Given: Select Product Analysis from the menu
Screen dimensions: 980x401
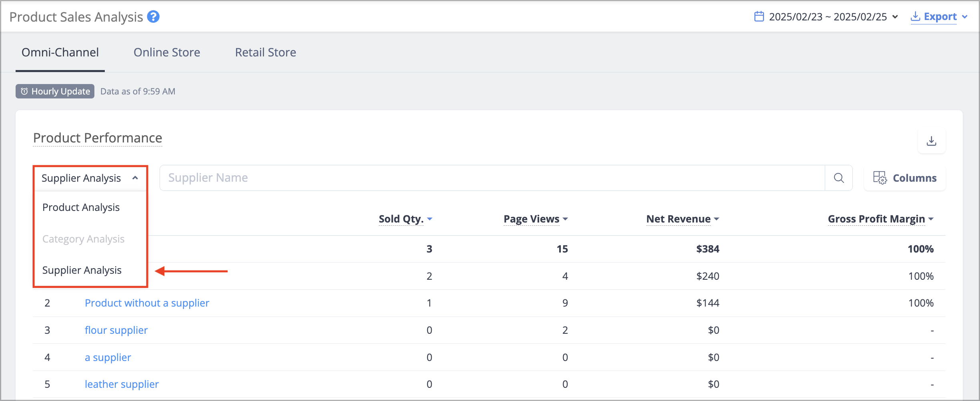Looking at the screenshot, I should coord(81,207).
